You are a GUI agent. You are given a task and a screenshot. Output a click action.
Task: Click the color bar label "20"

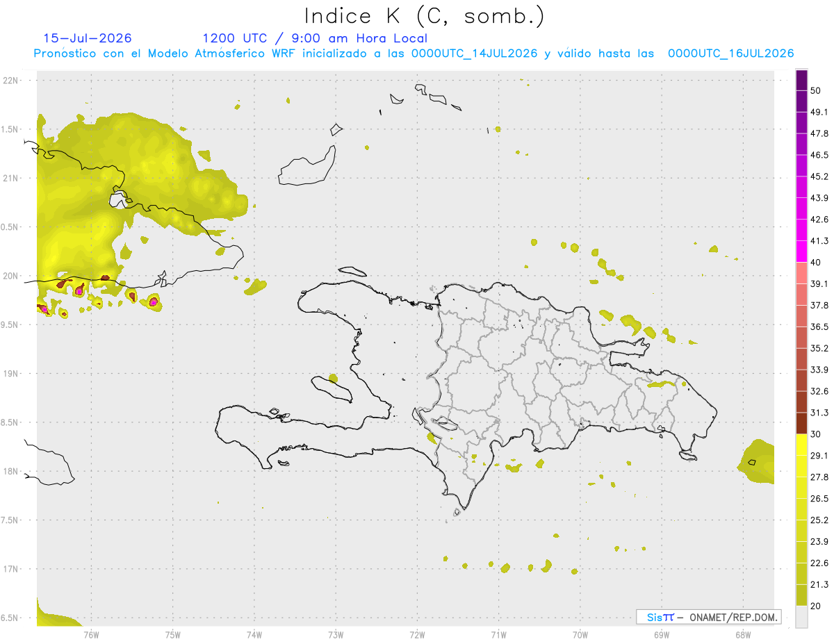pyautogui.click(x=816, y=606)
